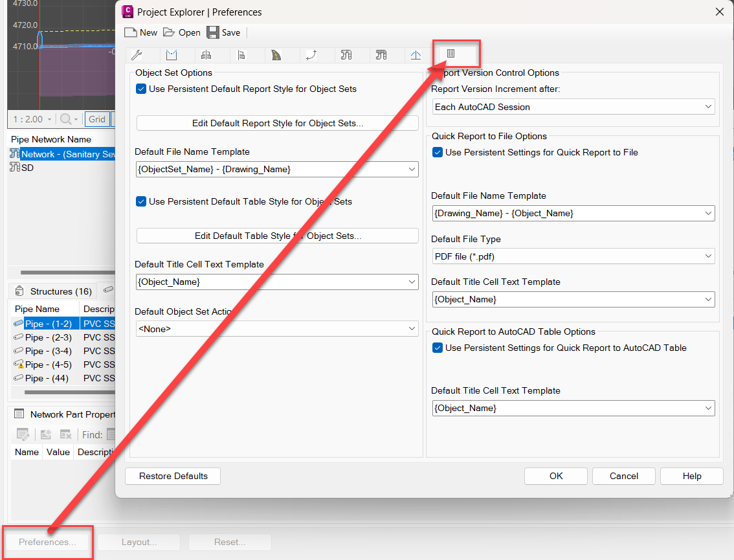Screen dimensions: 734x560
Task: Uncheck Use Persistent Default Report Style for Object Sets
Action: (x=141, y=89)
